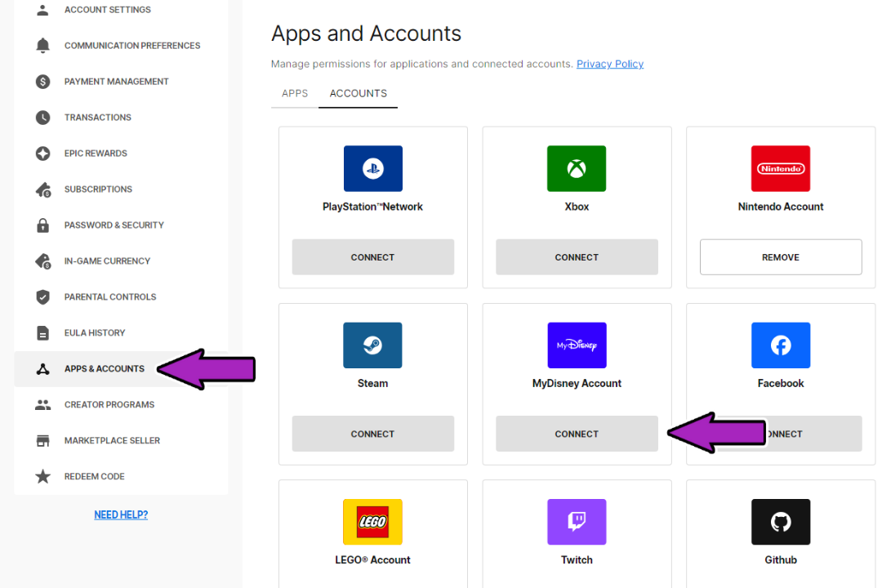Switch to the Apps tab
Screen dimensions: 882x588
tap(295, 93)
